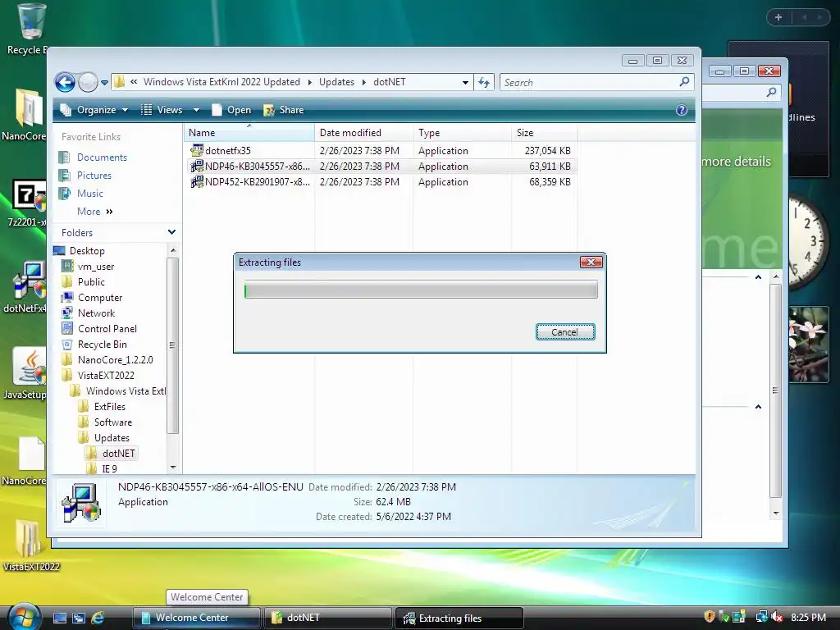Open the VistaEXT2022 desktop folder icon
The image size is (840, 630).
[x=30, y=546]
